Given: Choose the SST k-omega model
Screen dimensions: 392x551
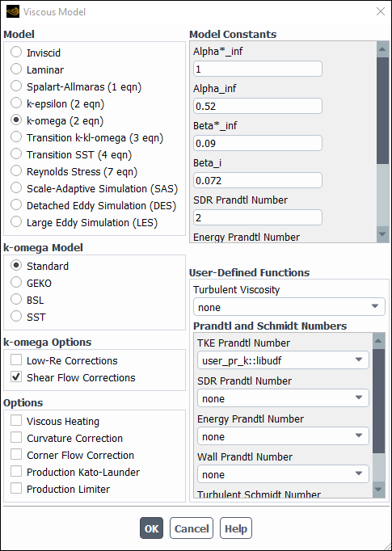Looking at the screenshot, I should pos(16,316).
